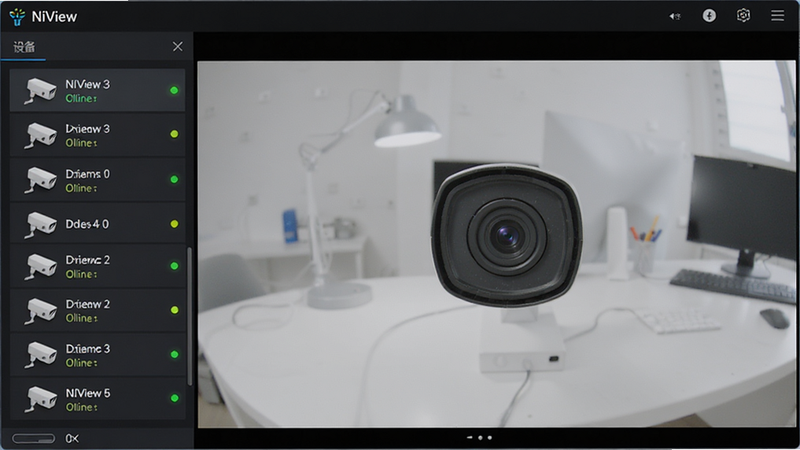
Task: Open the settings gear
Action: pyautogui.click(x=743, y=15)
